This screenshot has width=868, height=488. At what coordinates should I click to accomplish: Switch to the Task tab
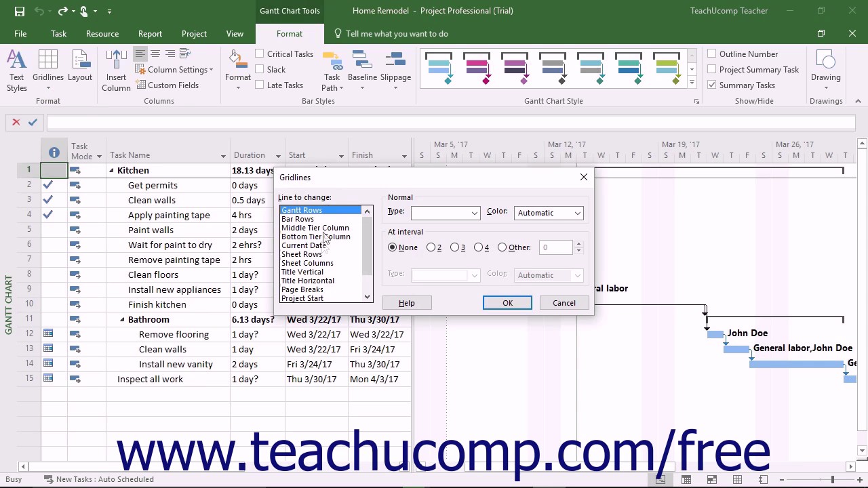coord(58,34)
